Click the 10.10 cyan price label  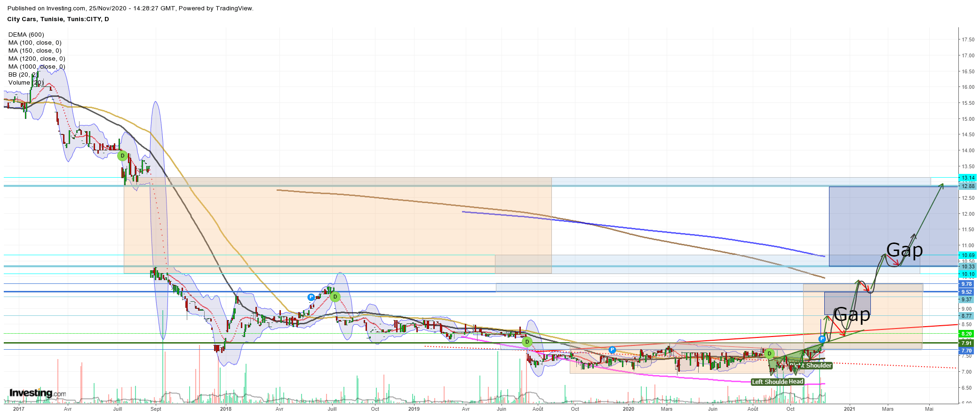[968, 274]
